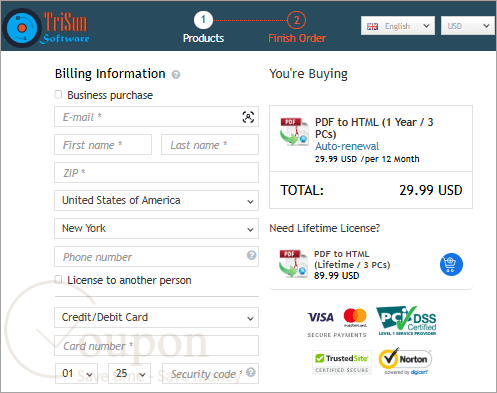Screen dimensions: 497x393
Task: Click the 29.99 USD /per 12 Month text
Action: point(367,159)
